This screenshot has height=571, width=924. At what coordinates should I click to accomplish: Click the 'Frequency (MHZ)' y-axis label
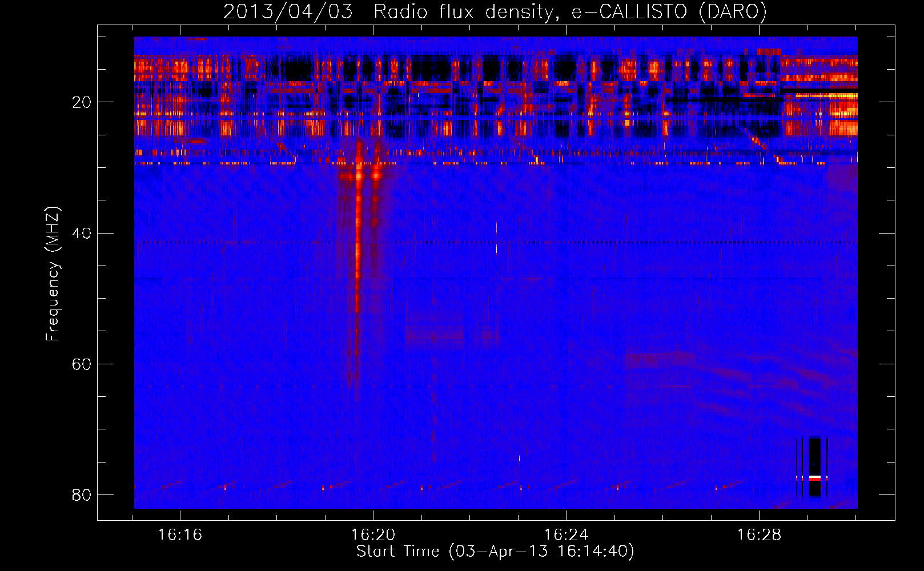[x=53, y=274]
